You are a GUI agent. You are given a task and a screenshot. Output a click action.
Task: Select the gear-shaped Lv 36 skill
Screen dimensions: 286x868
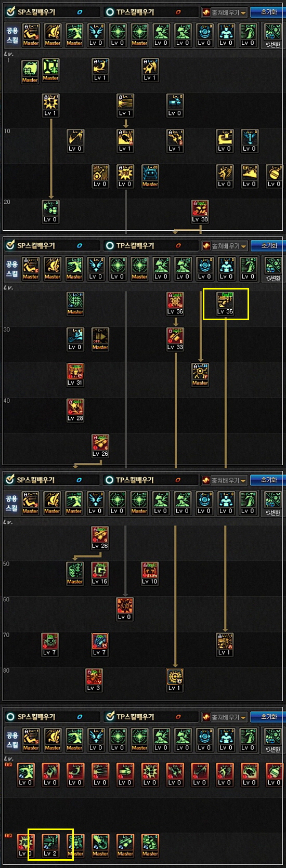pos(175,304)
